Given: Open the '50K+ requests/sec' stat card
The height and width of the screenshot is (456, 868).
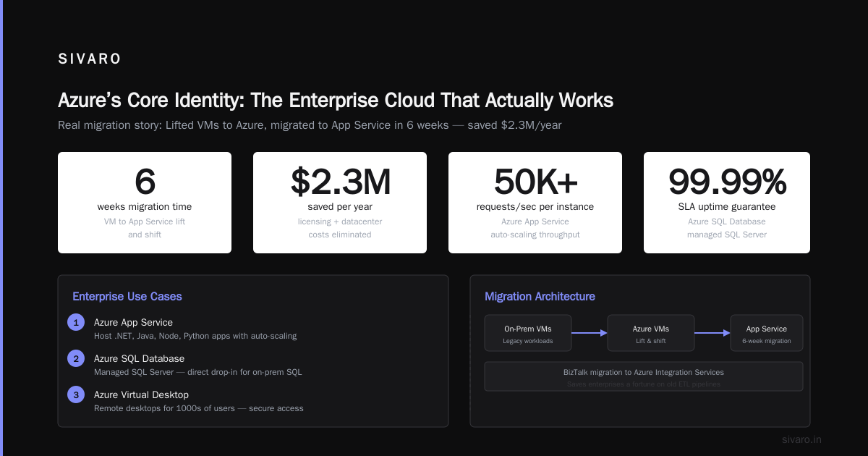Looking at the screenshot, I should click(535, 203).
